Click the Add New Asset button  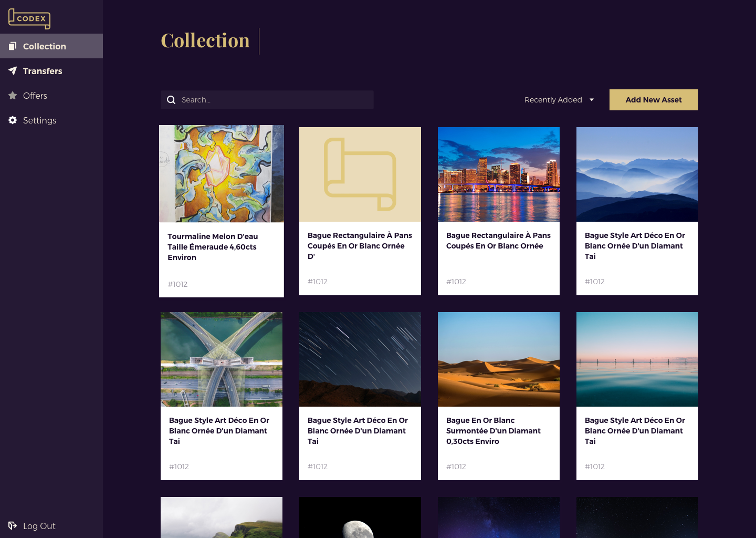coord(654,100)
